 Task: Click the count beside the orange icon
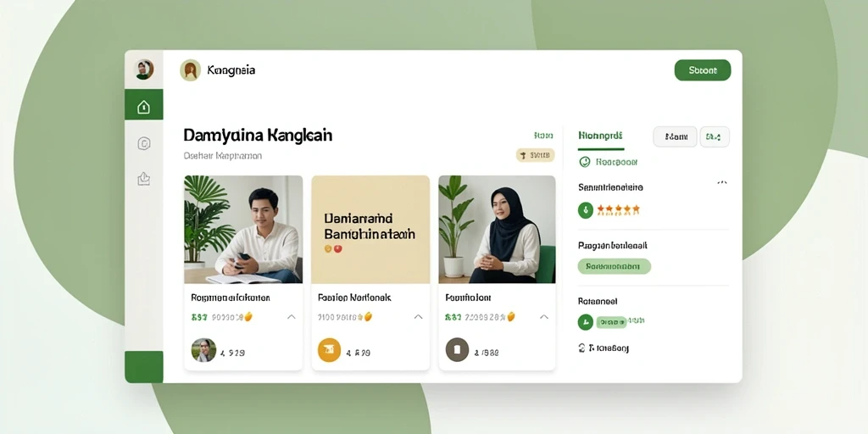[x=359, y=352]
